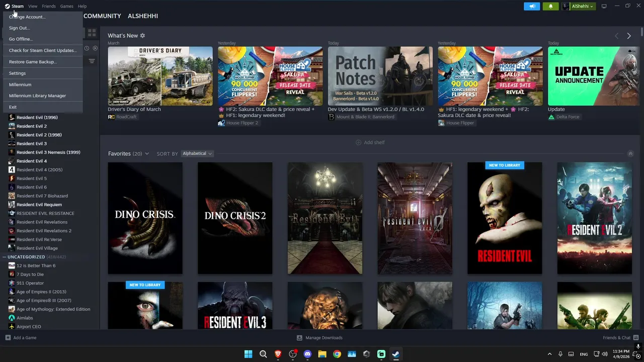Switch to COMMUNITY tab

click(x=102, y=16)
